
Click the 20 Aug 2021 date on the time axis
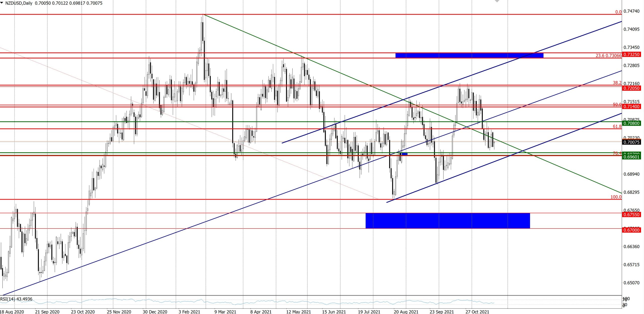(x=406, y=312)
